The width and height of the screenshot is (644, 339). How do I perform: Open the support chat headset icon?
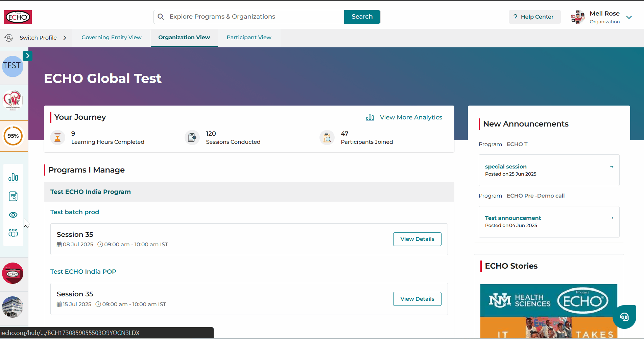pos(624,317)
